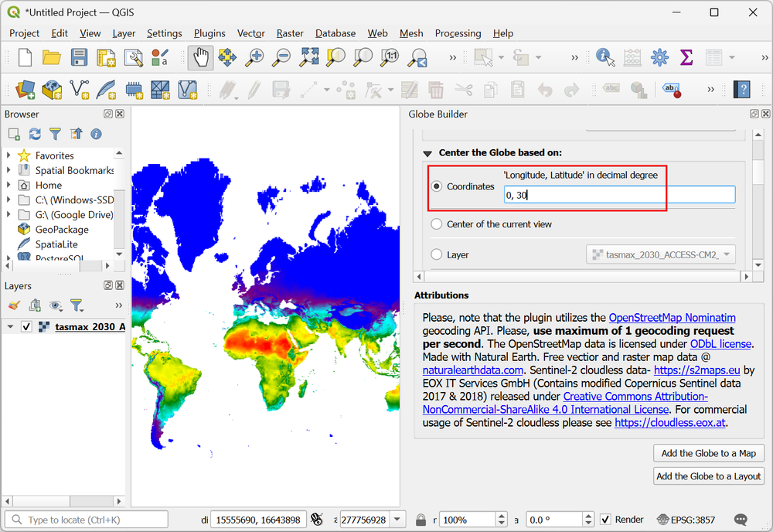
Task: Open the Data Source Manager icon
Action: (25, 89)
